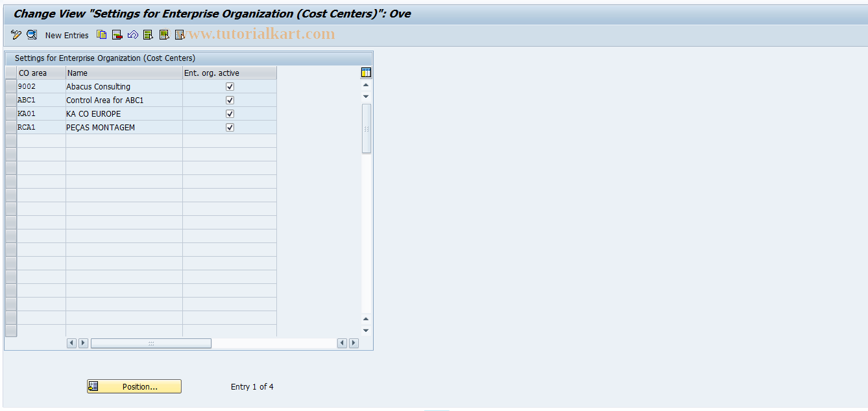868x411 pixels.
Task: Undo changes using the undo arrow icon
Action: [132, 35]
